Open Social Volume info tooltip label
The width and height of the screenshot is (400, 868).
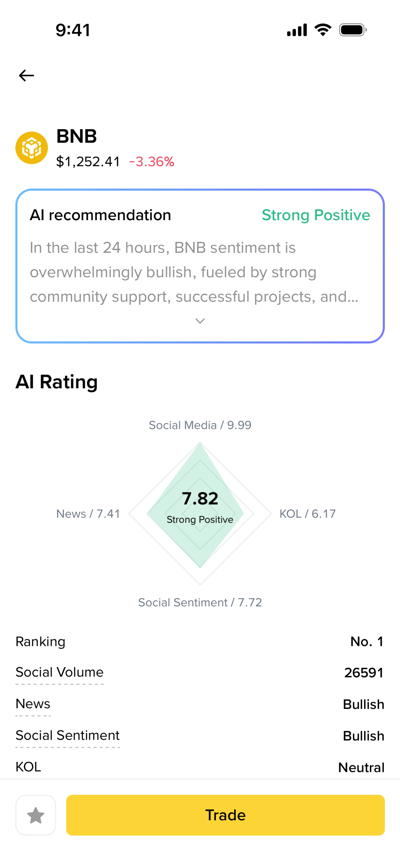tap(60, 672)
